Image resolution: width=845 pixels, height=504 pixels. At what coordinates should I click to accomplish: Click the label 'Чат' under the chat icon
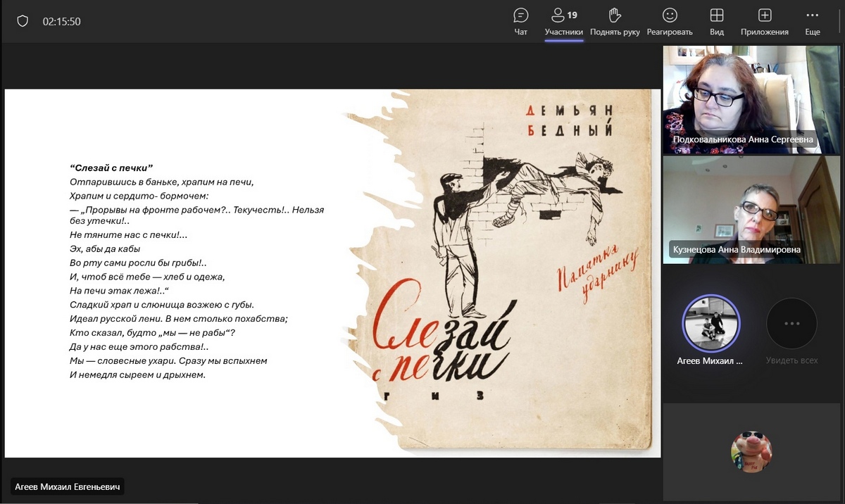521,32
